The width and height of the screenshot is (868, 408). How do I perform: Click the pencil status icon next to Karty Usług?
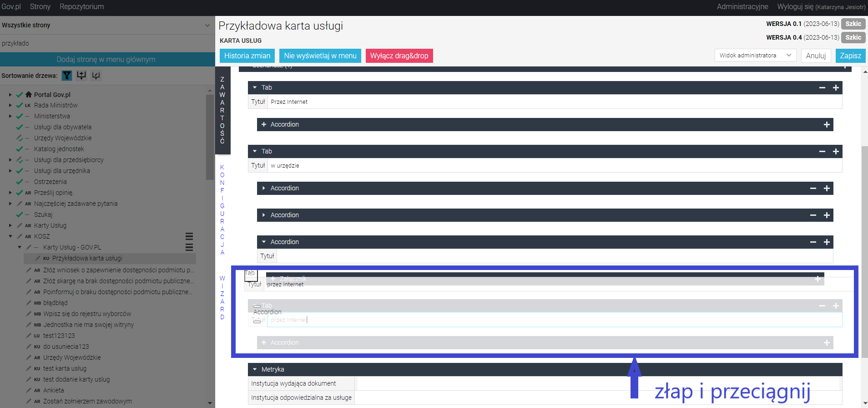coord(20,225)
